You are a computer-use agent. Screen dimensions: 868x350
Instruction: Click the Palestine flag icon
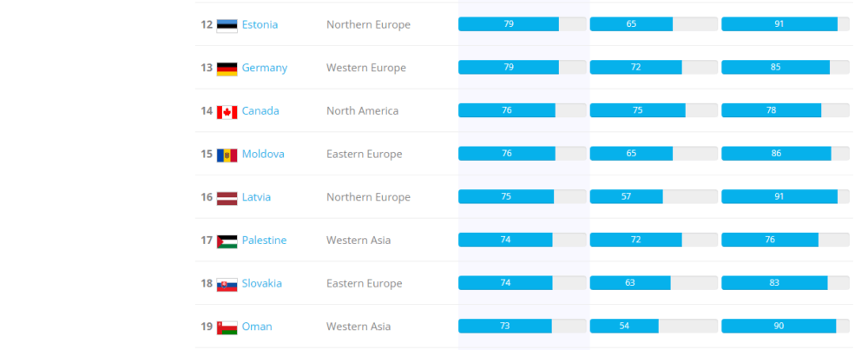(227, 241)
